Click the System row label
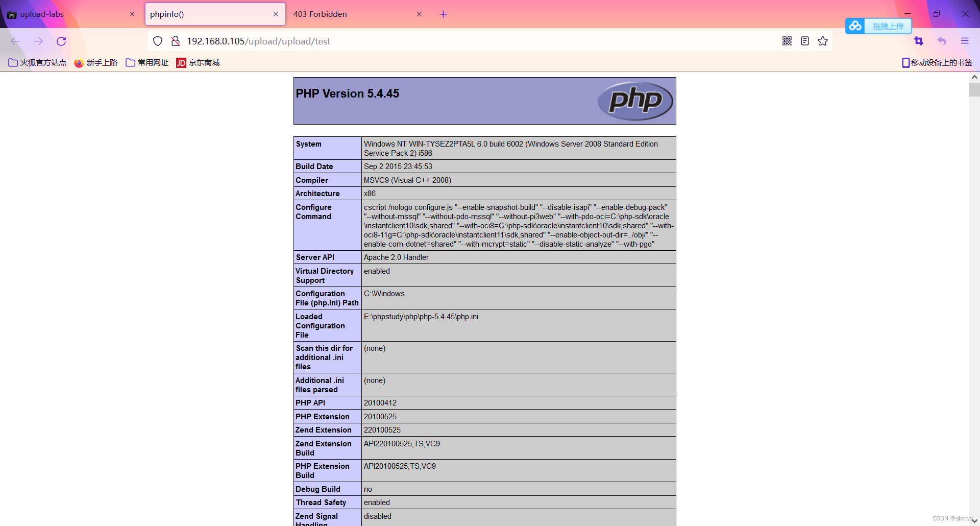 (x=309, y=144)
